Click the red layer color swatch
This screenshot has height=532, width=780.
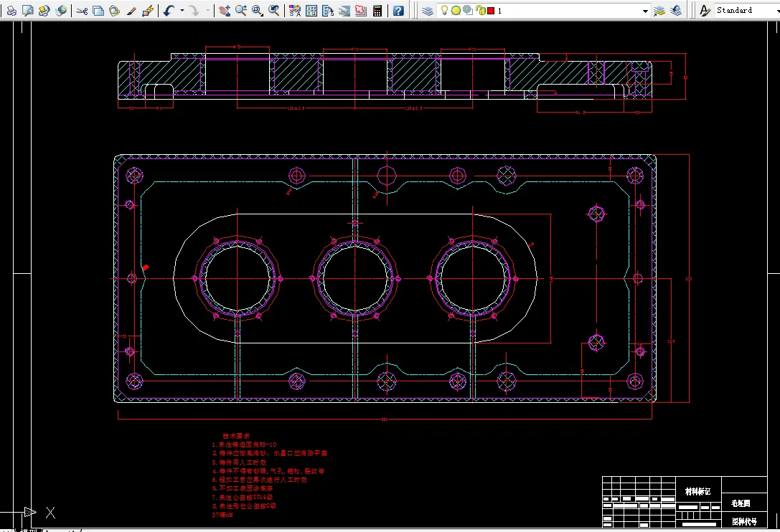coord(491,11)
